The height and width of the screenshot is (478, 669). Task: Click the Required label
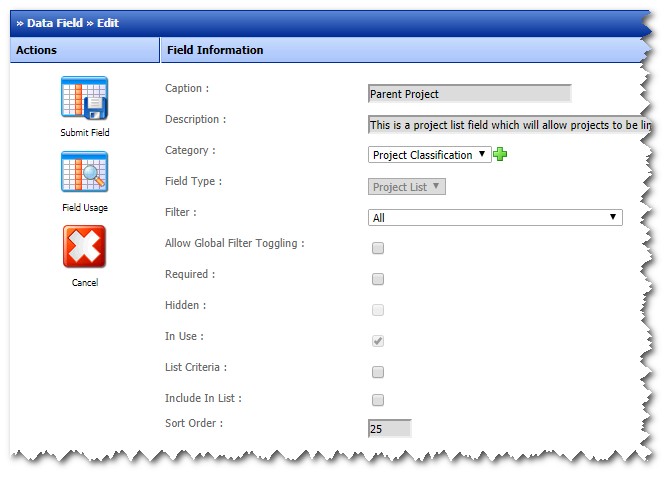click(190, 274)
